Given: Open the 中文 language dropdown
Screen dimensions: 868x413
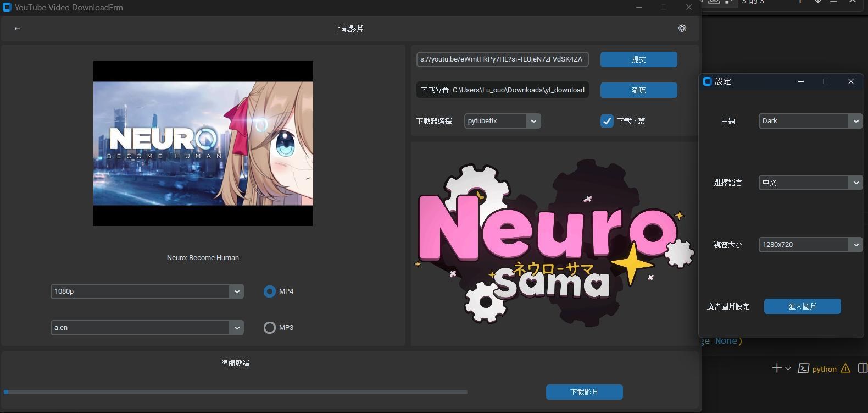Looking at the screenshot, I should 810,183.
